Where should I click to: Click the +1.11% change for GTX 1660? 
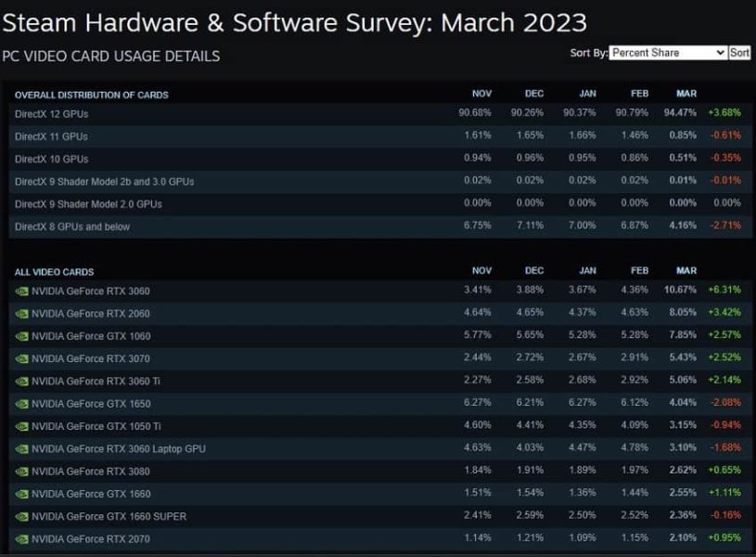click(x=724, y=492)
